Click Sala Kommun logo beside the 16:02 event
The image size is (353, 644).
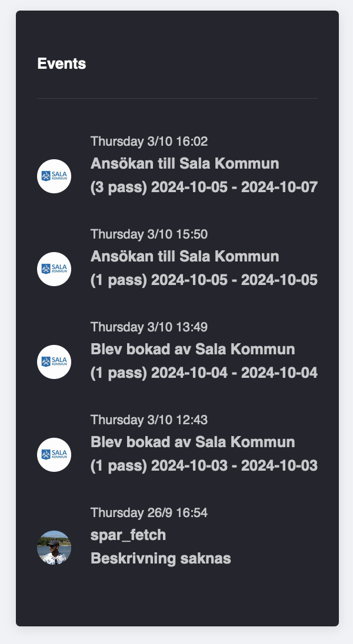click(x=54, y=176)
